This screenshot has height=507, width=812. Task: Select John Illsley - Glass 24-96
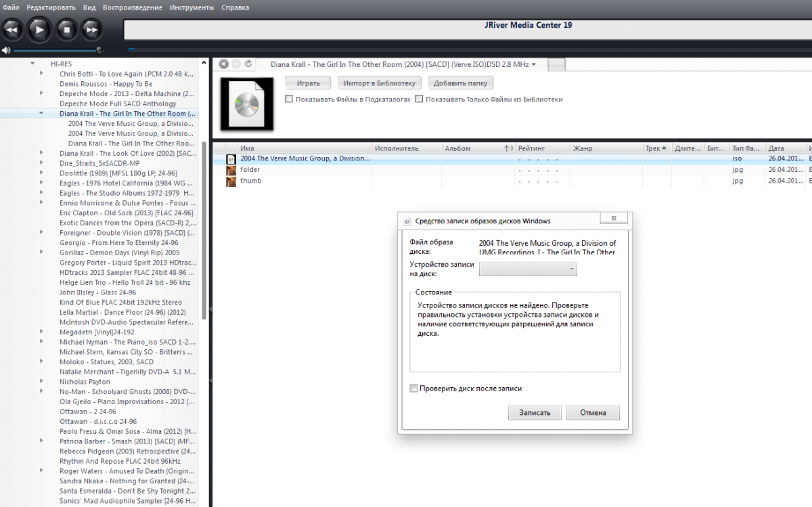(99, 292)
